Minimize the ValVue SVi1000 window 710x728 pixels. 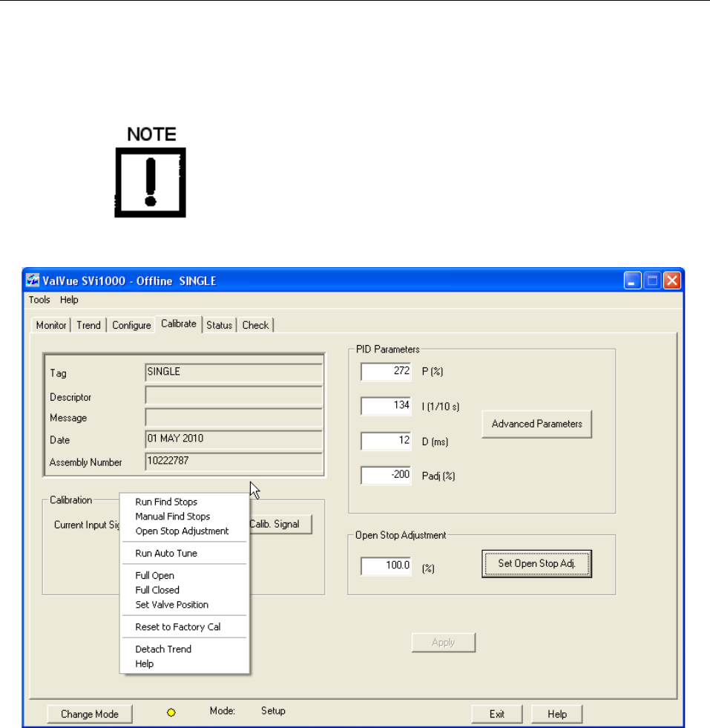coord(632,281)
